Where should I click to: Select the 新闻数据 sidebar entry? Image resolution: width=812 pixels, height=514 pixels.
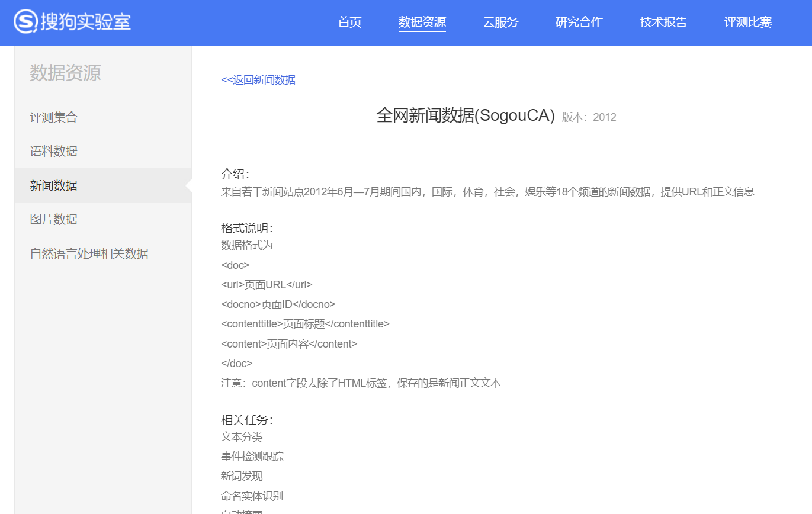[x=103, y=185]
